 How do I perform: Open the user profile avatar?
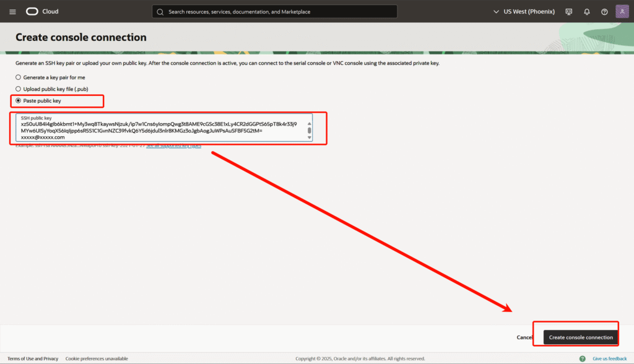click(x=622, y=12)
